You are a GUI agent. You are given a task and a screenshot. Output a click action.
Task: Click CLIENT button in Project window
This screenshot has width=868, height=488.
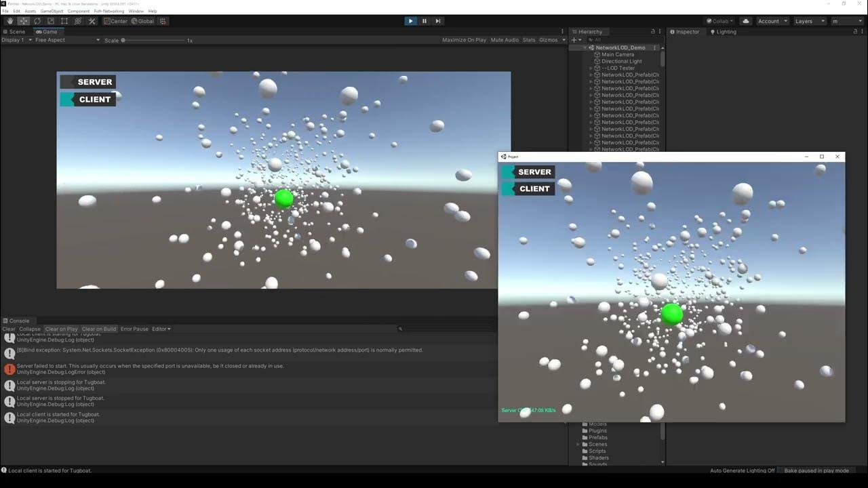pyautogui.click(x=528, y=189)
